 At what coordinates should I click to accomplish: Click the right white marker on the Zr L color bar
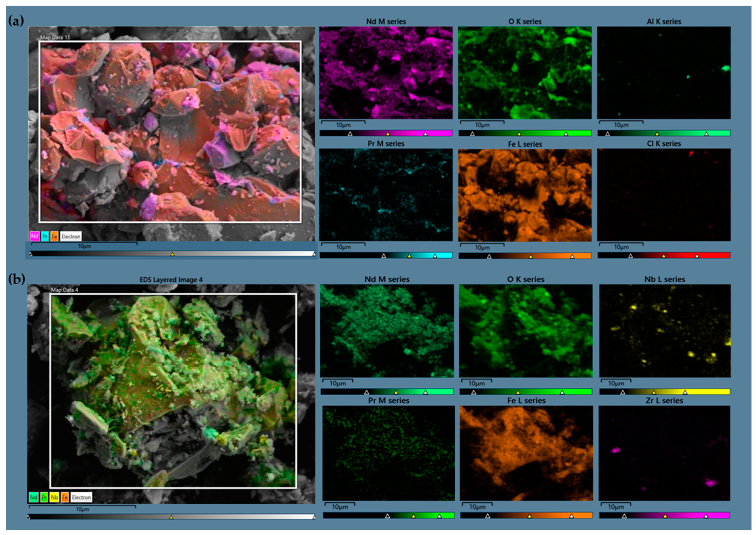pyautogui.click(x=706, y=516)
